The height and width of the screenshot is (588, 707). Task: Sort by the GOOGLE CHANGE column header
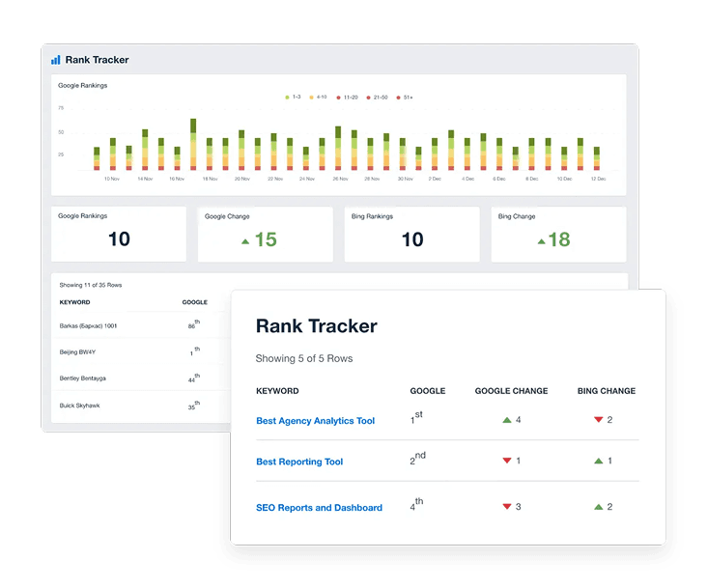point(511,391)
